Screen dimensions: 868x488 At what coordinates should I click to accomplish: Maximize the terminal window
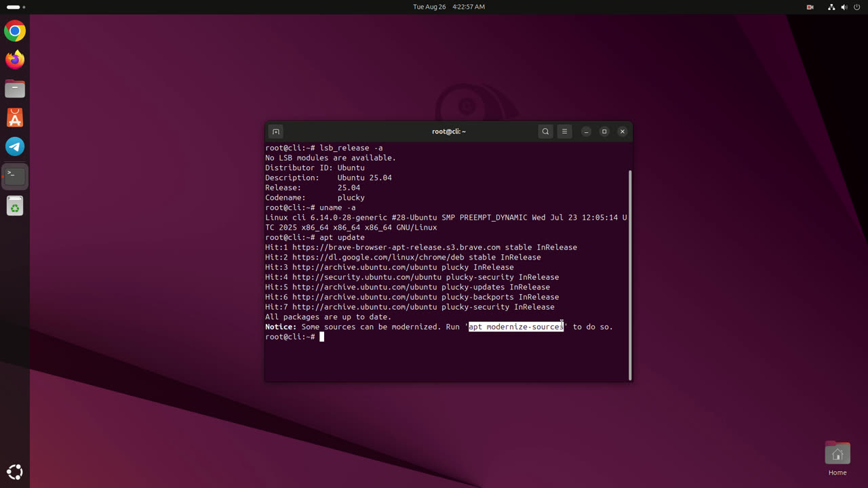click(604, 131)
